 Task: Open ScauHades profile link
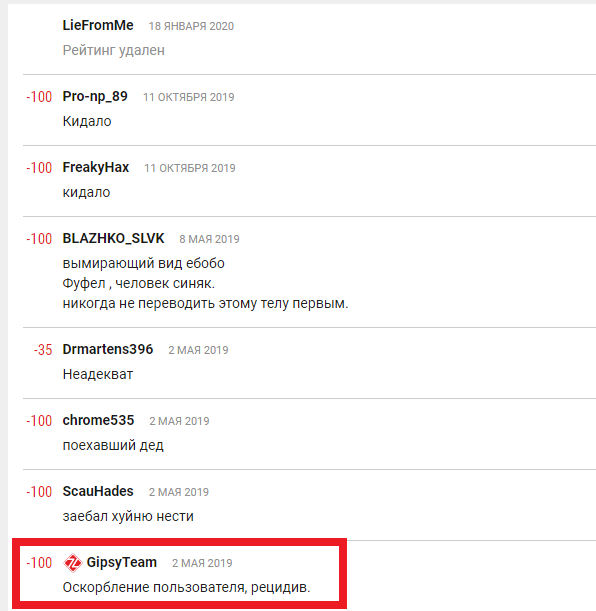[98, 491]
